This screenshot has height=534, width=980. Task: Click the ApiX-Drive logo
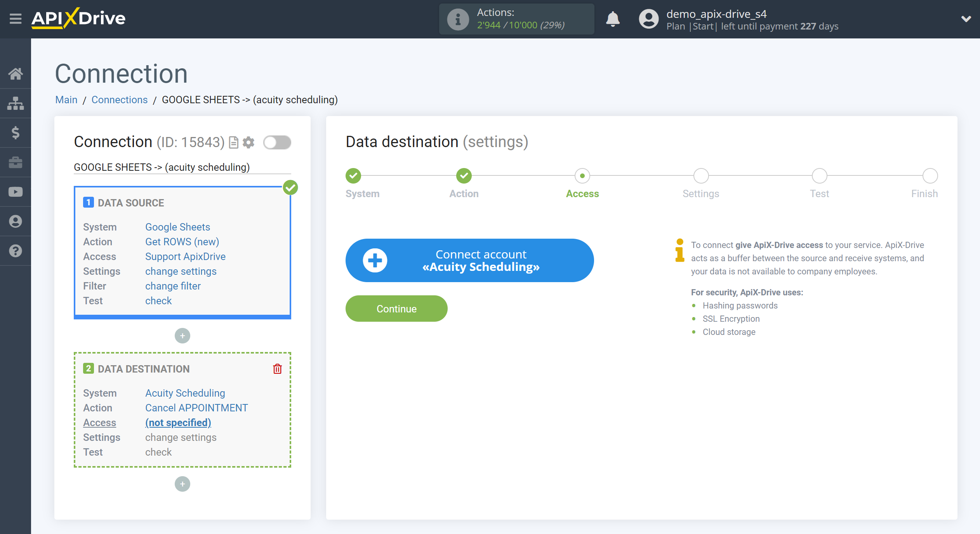pos(78,18)
